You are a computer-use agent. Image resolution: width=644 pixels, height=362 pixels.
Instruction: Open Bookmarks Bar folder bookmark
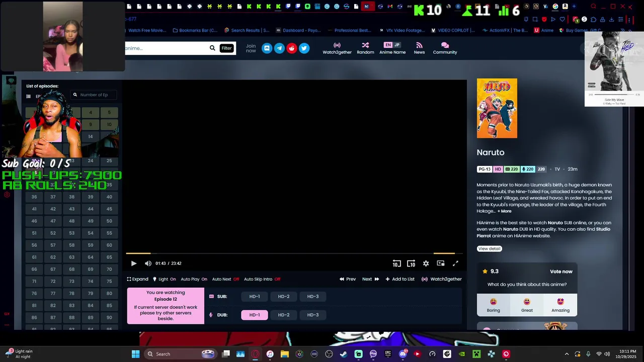pyautogui.click(x=195, y=30)
